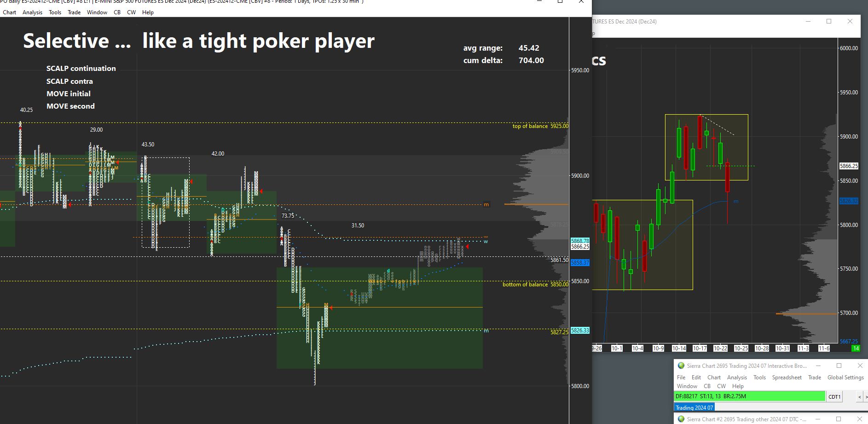Open Global Settings menu in Sierra Chart 2695

845,378
